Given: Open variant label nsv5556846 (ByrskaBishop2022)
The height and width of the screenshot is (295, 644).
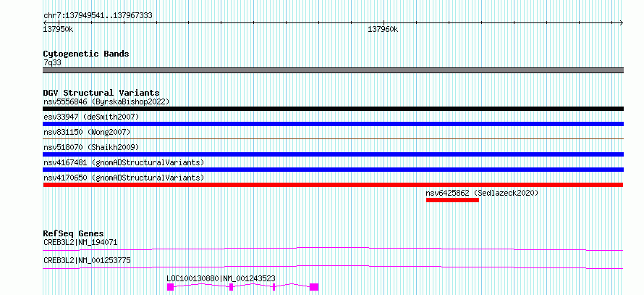Looking at the screenshot, I should click(x=106, y=101).
